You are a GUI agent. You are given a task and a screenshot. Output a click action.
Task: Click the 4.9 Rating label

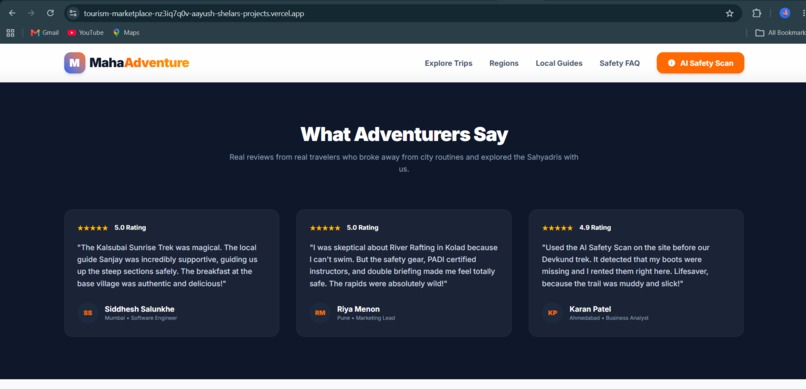[595, 228]
